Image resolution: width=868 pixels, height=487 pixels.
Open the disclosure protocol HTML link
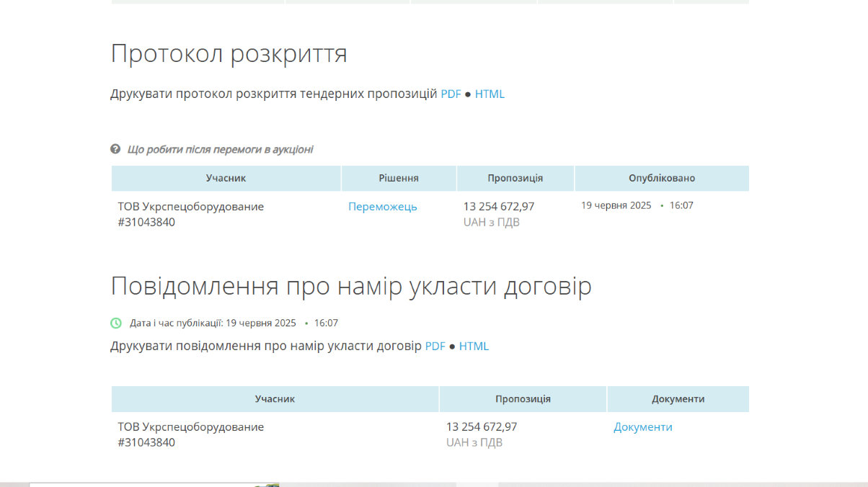490,94
